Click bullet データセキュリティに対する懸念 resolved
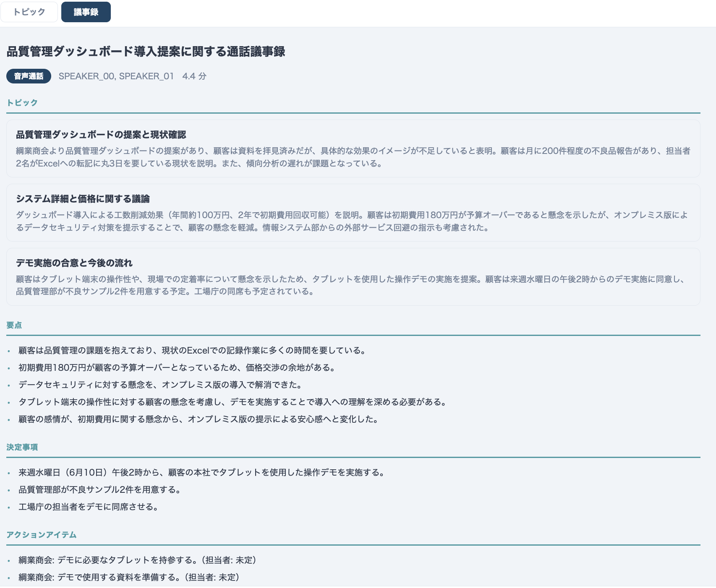This screenshot has height=588, width=716. pos(160,385)
